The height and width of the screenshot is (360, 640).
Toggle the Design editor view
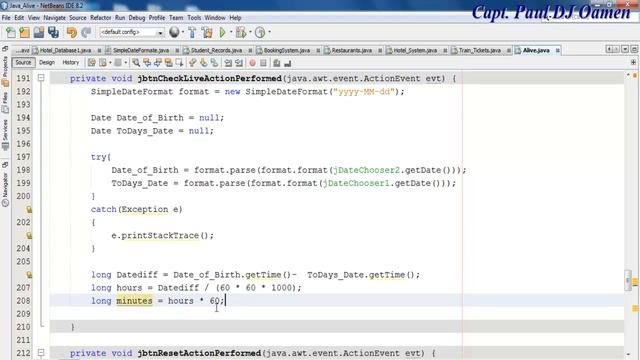(x=47, y=63)
